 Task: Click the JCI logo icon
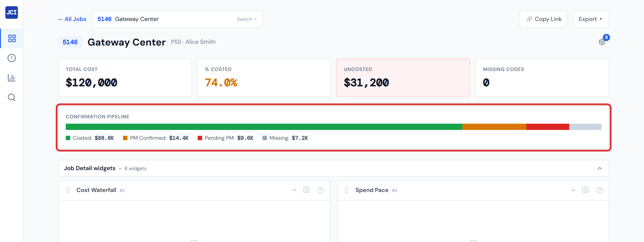[11, 13]
